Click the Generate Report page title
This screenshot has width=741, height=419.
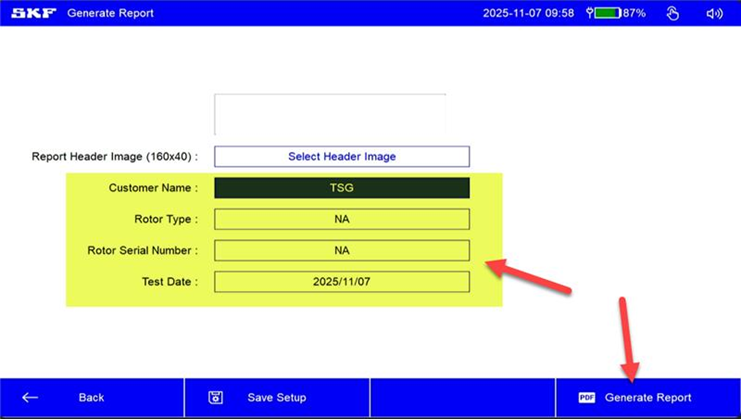pos(110,13)
